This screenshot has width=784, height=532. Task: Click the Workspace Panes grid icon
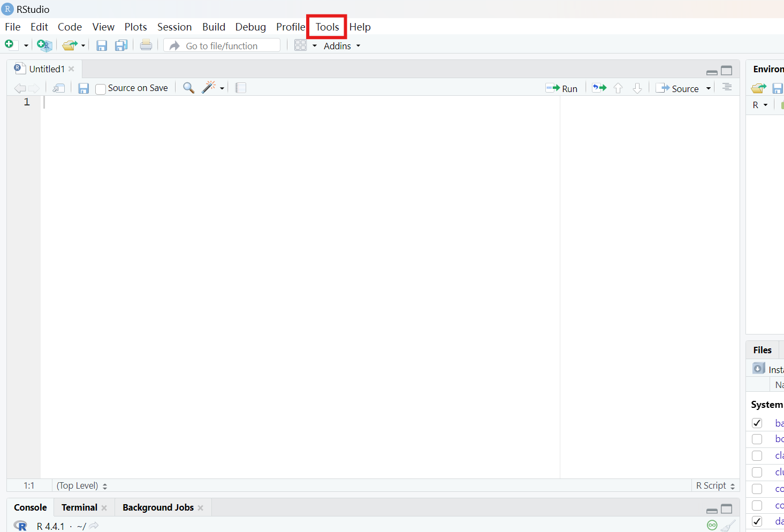tap(301, 45)
